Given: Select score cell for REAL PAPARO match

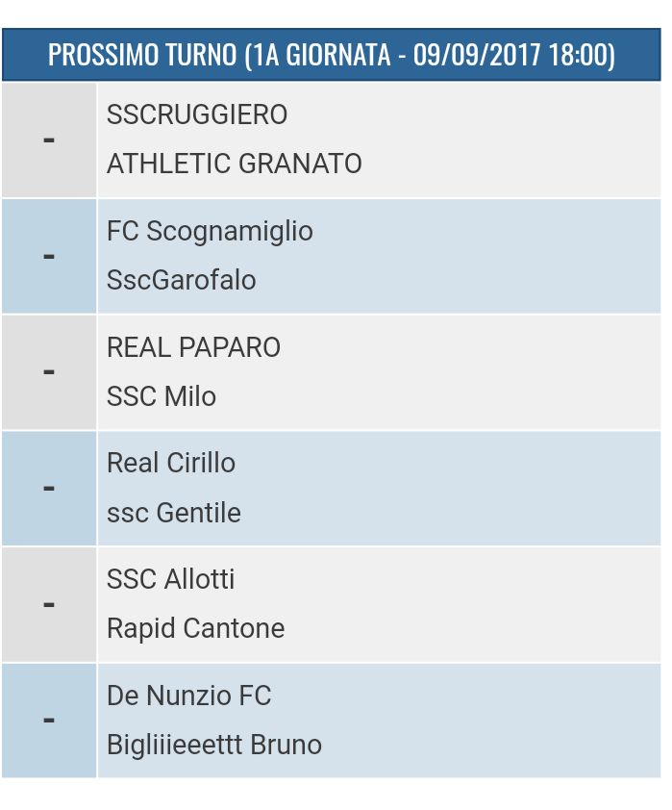Looking at the screenshot, I should (49, 372).
